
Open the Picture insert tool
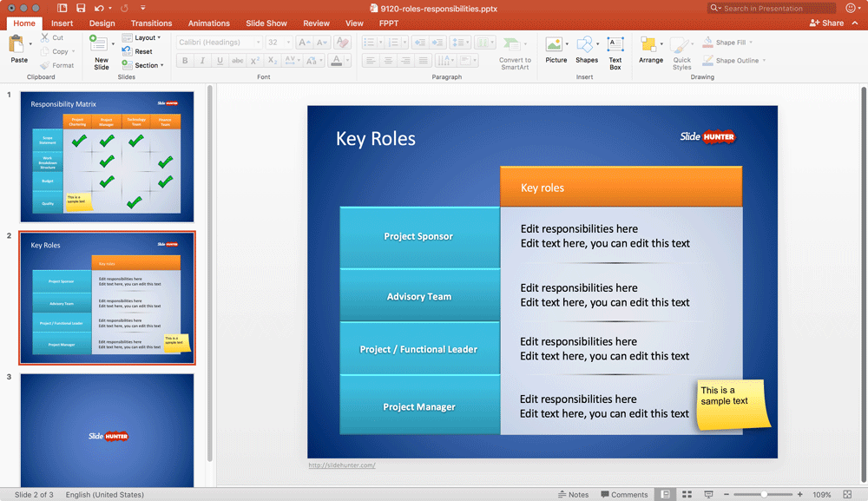(x=554, y=45)
